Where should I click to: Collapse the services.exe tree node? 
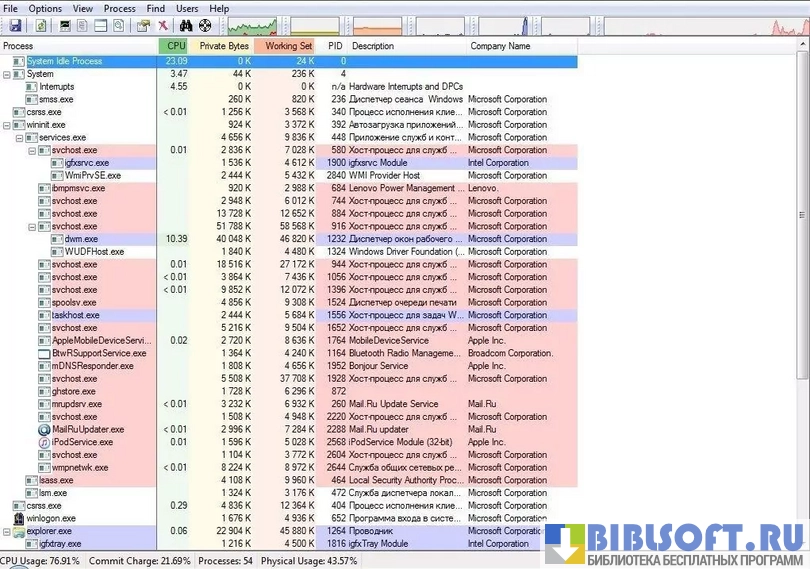coord(19,138)
